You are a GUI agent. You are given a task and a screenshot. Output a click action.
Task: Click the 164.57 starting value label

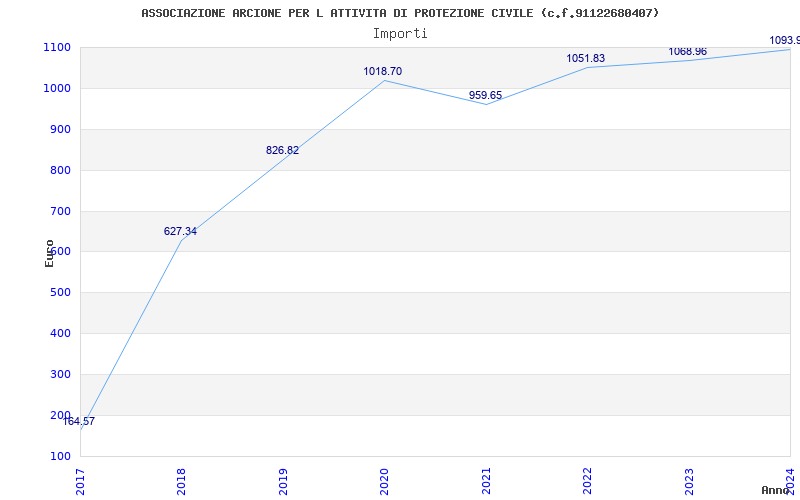[79, 421]
